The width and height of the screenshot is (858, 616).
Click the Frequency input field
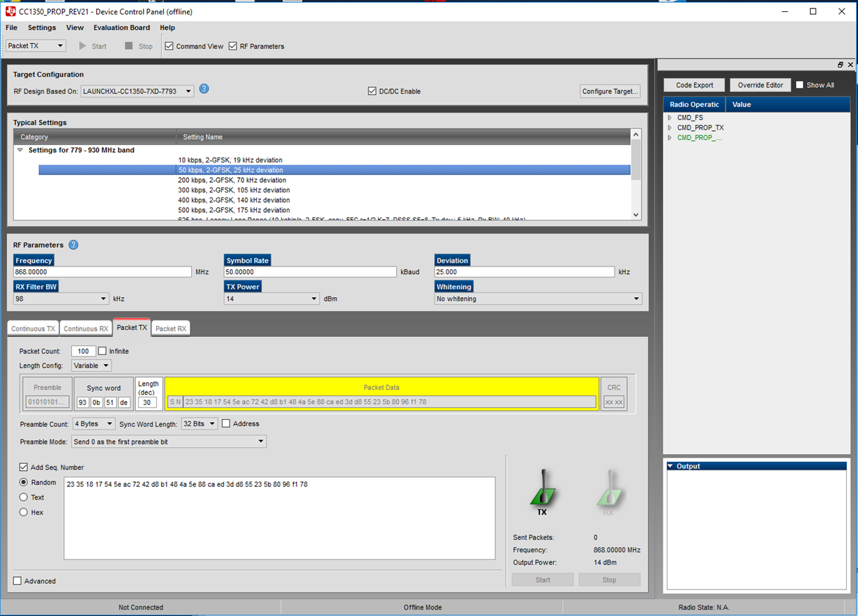[102, 272]
